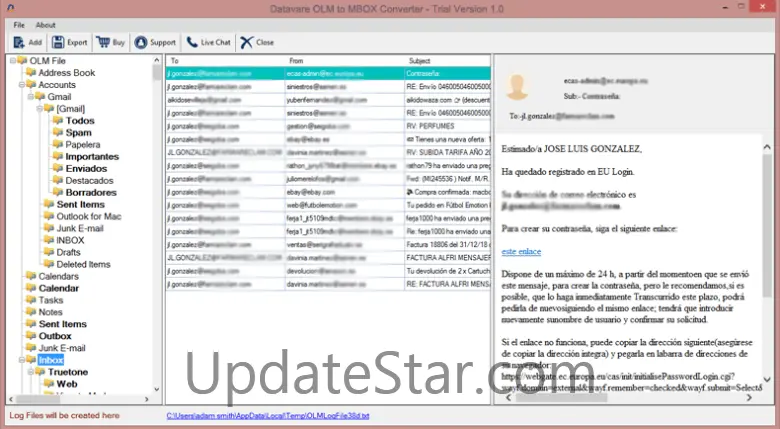Screen dimensions: 780x429
Task: Collapse the Truetone tree node
Action: pyautogui.click(x=30, y=371)
